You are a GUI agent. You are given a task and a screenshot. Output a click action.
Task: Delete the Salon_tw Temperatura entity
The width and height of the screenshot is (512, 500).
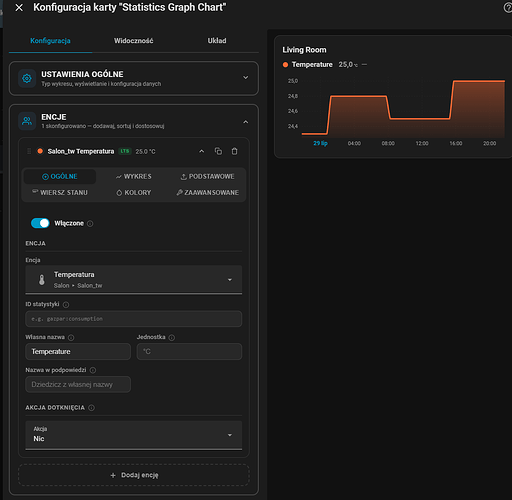click(235, 151)
